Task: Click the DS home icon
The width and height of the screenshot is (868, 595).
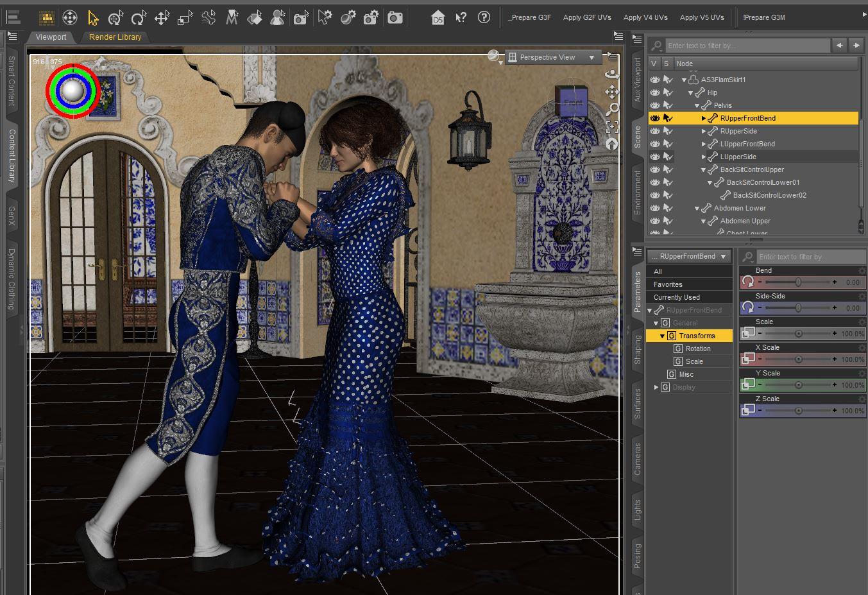Action: click(438, 17)
